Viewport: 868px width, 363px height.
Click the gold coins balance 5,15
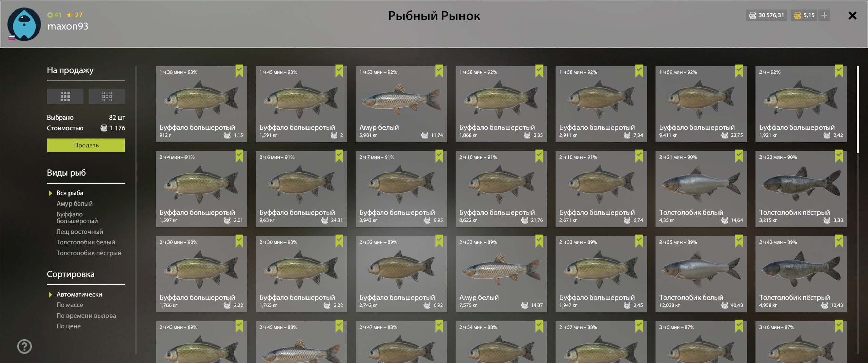(804, 15)
